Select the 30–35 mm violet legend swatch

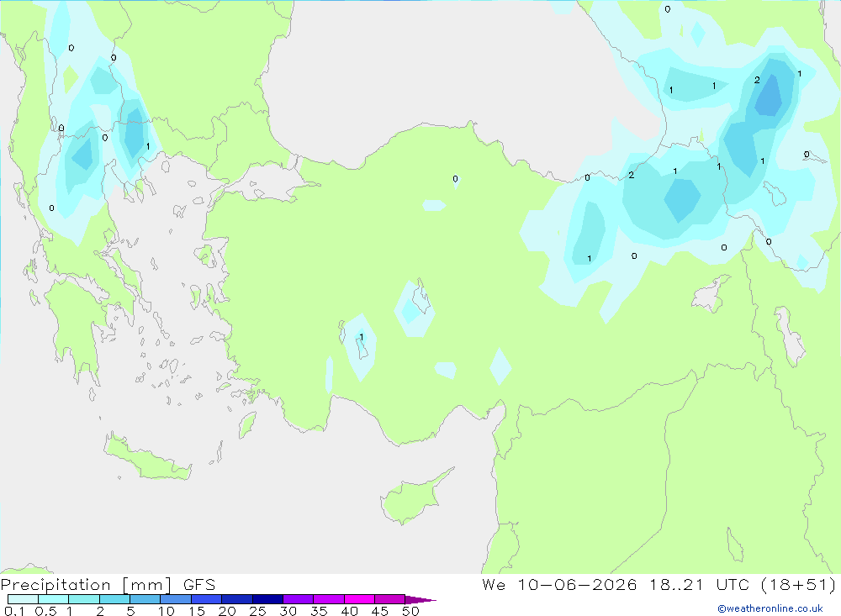[x=299, y=599]
